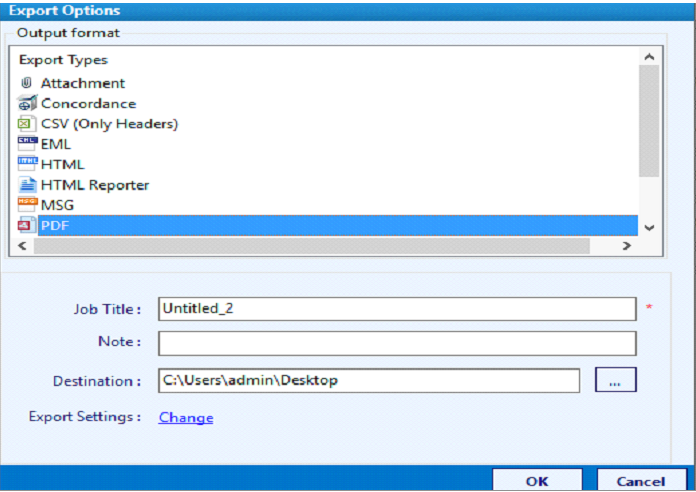Click the list scroll up arrow
The width and height of the screenshot is (696, 492).
point(649,57)
